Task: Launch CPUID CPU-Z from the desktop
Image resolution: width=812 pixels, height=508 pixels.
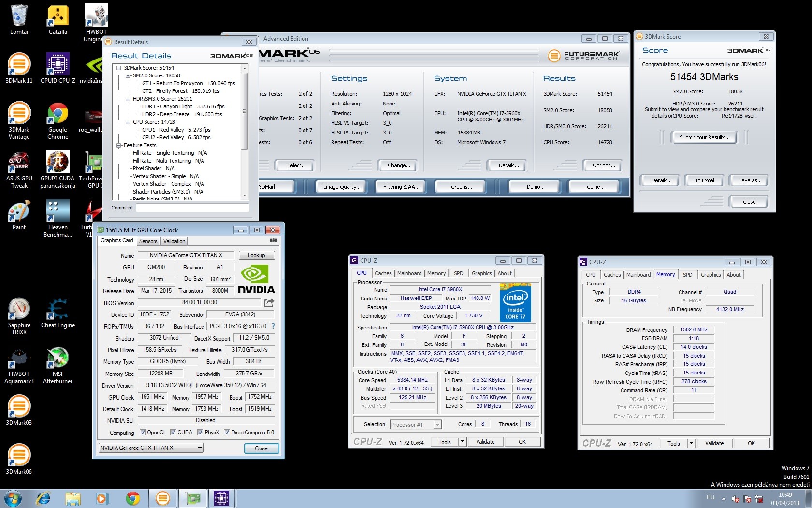Action: 58,68
